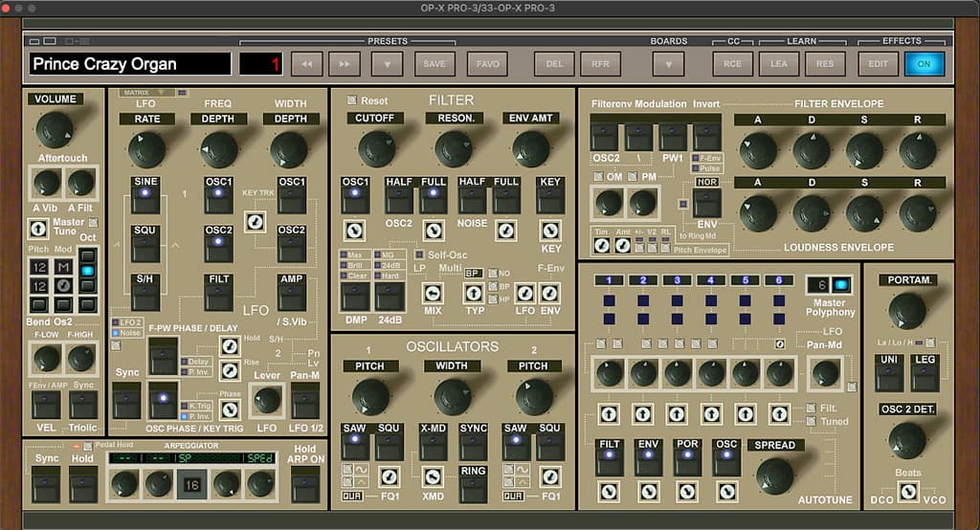This screenshot has width=980, height=530.
Task: Toggle the oscillator SYNC switch
Action: tap(473, 442)
